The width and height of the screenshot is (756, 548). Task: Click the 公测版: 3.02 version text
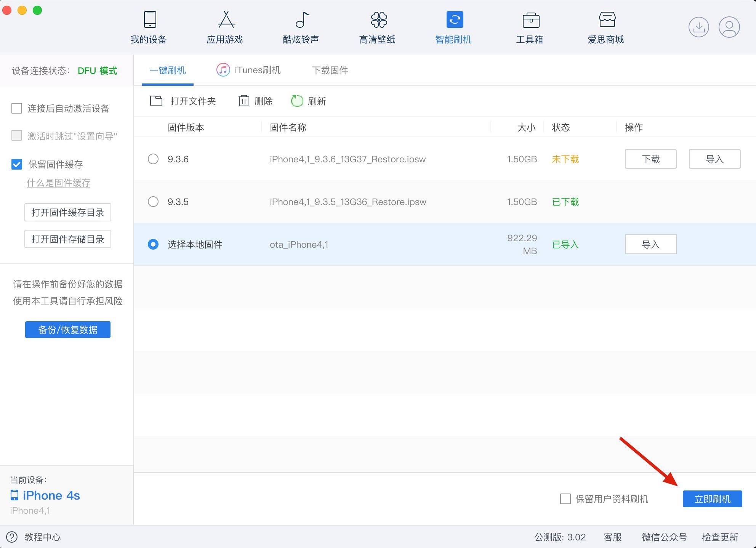point(560,537)
